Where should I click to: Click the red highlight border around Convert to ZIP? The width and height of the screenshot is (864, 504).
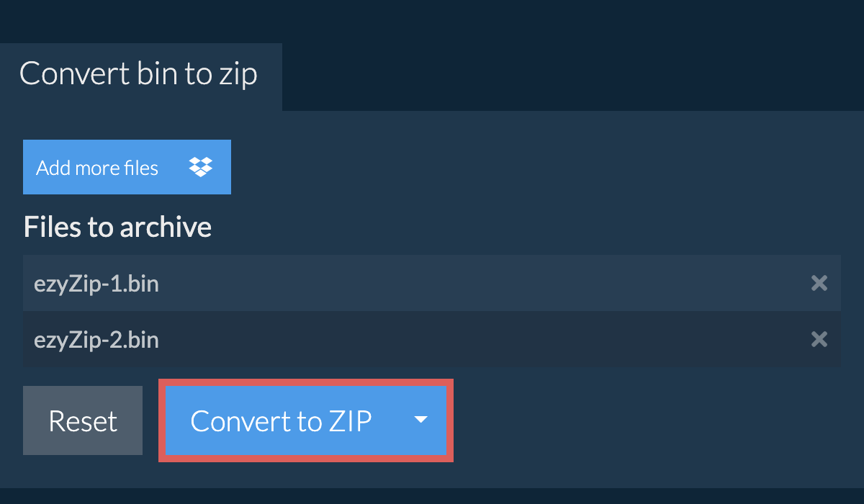305,382
